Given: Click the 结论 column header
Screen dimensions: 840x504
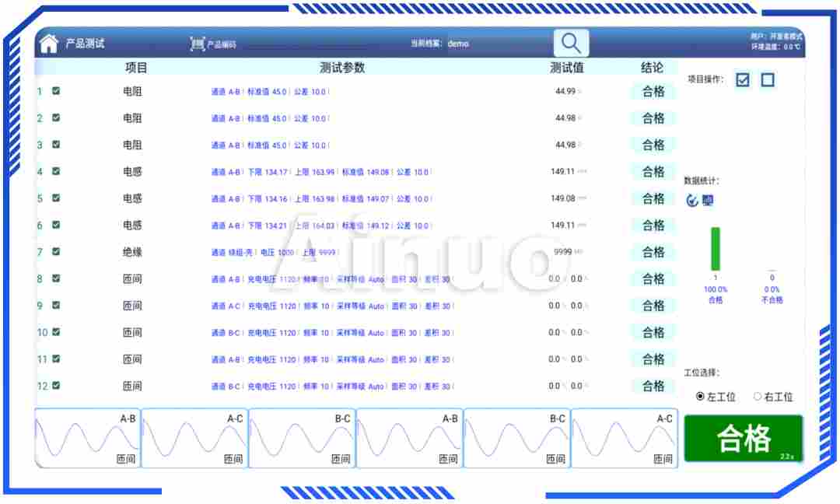Looking at the screenshot, I should [x=652, y=68].
